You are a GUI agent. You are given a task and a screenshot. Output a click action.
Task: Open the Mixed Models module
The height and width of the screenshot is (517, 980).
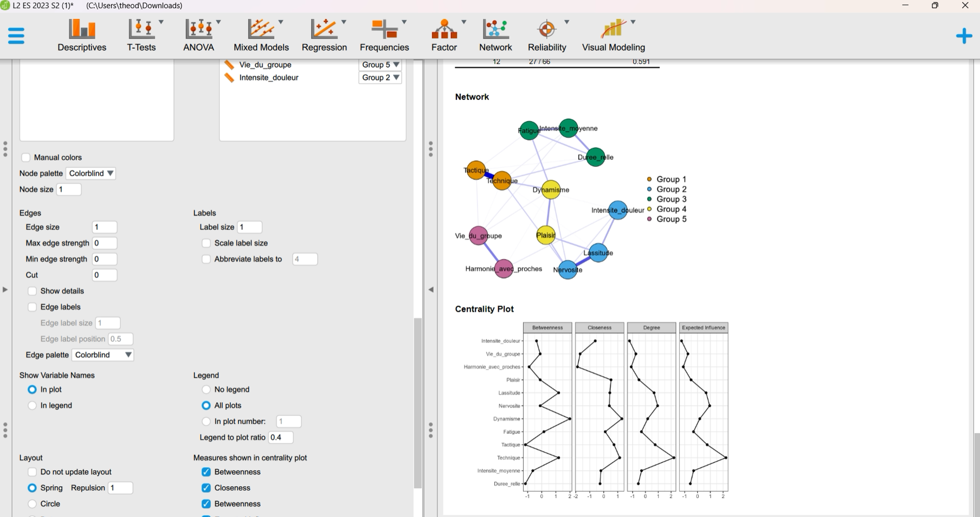(261, 36)
